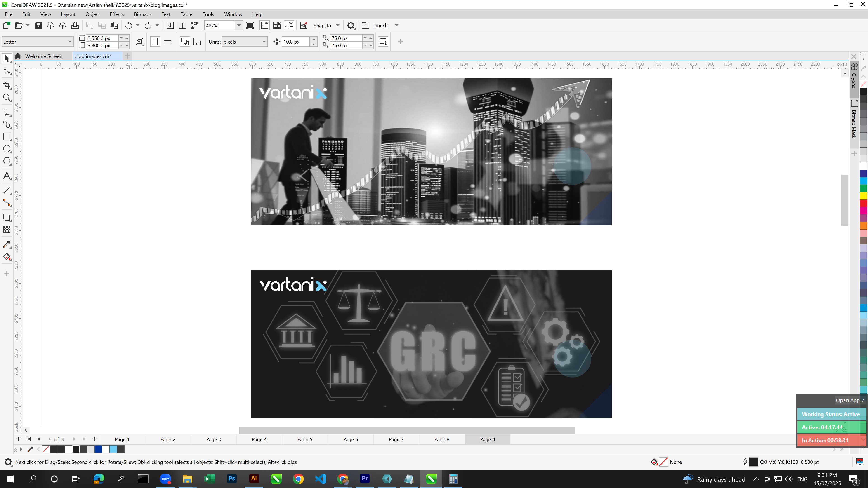Toggle show grid
This screenshot has height=488, width=868.
277,25
